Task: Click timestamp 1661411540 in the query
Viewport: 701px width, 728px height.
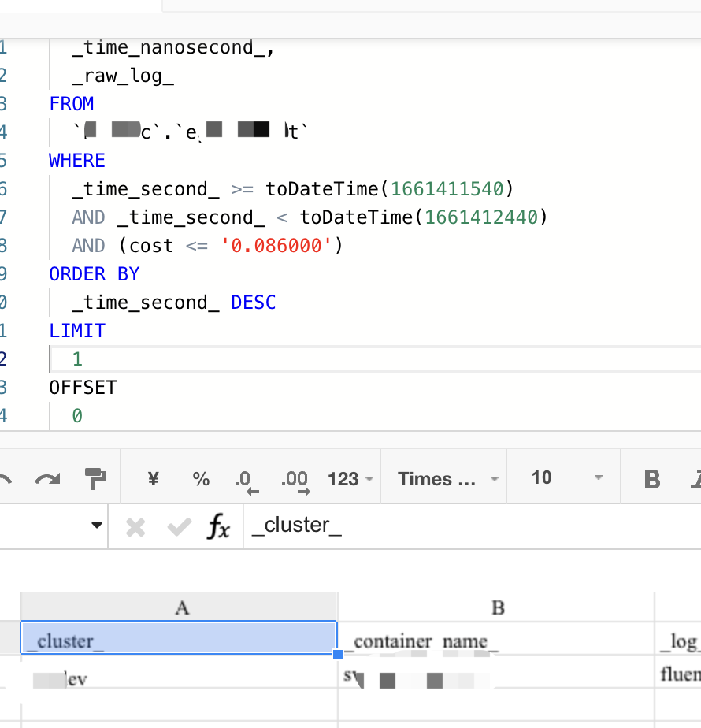Action: coord(447,188)
